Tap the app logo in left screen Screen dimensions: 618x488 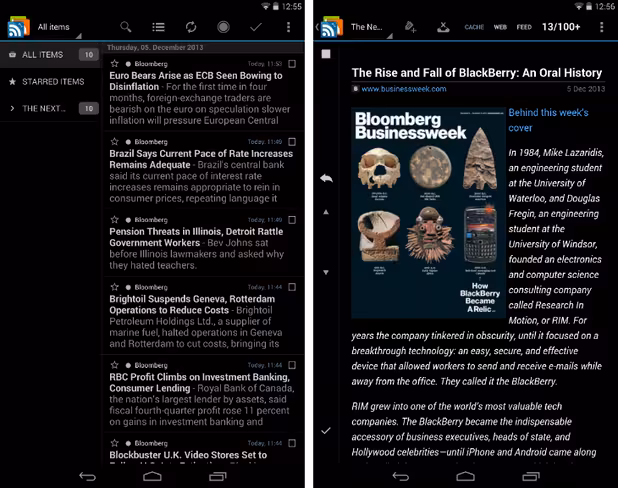(x=19, y=27)
